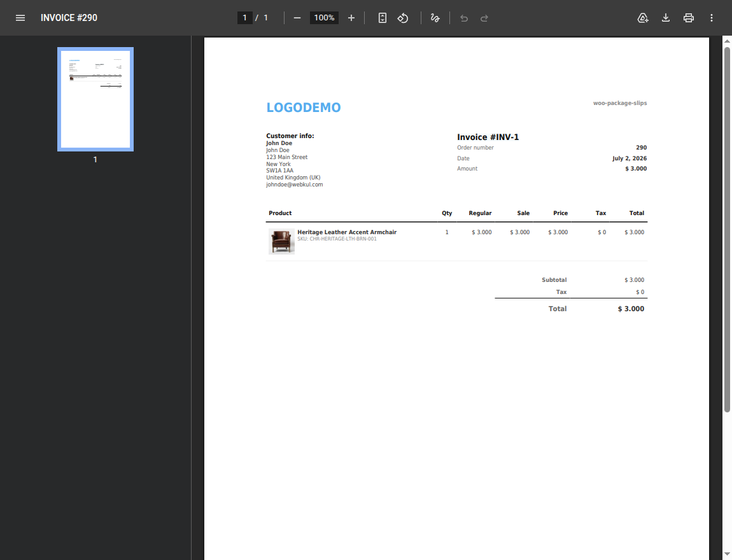732x560 pixels.
Task: Click the redo arrow icon
Action: 484,18
